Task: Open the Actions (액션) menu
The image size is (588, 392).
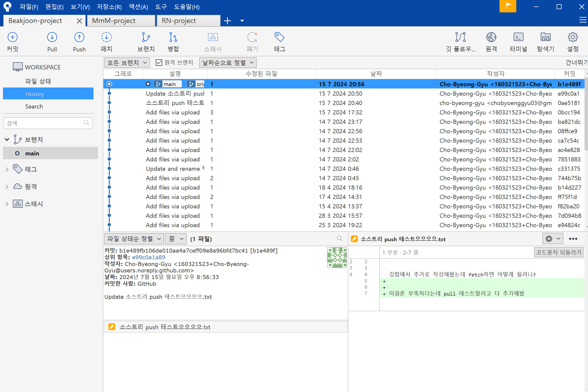Action: click(138, 7)
